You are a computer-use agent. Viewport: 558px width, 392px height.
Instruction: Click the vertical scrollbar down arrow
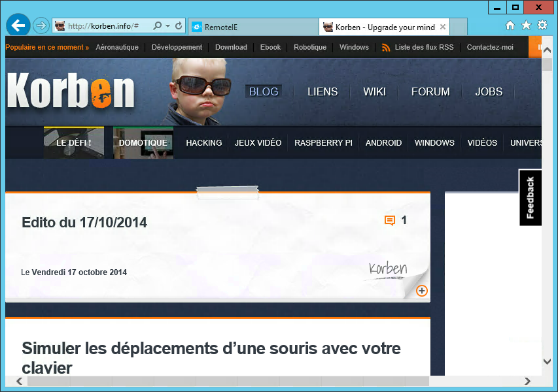(548, 362)
